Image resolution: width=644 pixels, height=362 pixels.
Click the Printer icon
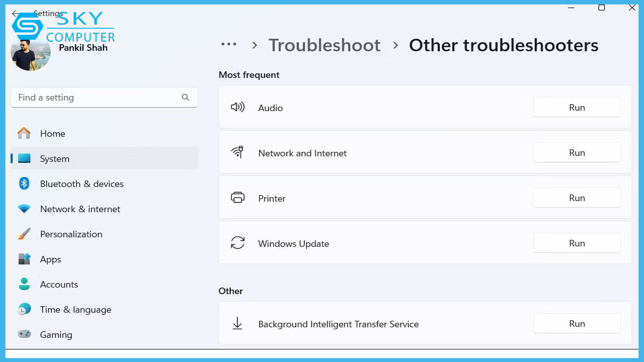pos(237,198)
